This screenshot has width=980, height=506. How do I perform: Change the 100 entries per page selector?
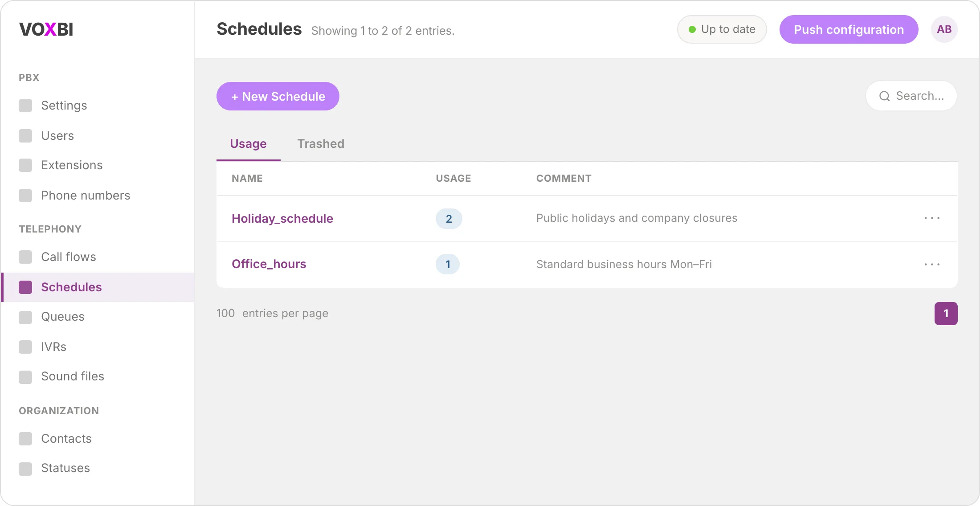pos(225,314)
